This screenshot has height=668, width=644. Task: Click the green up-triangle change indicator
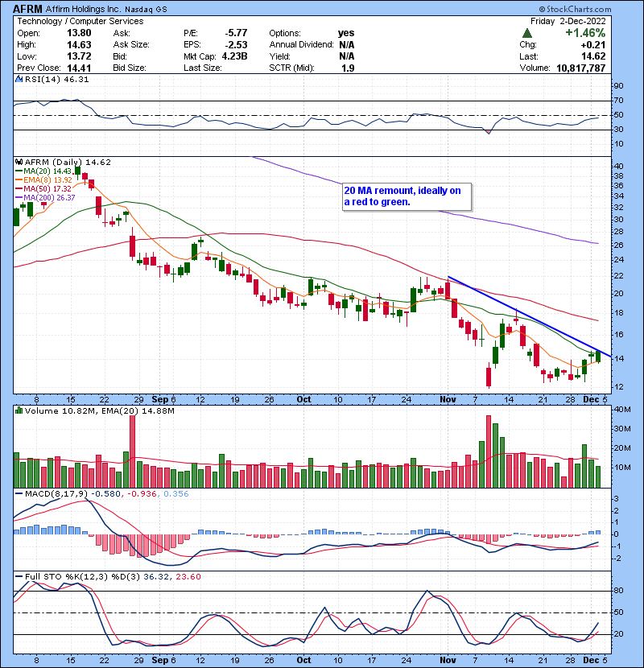click(526, 33)
